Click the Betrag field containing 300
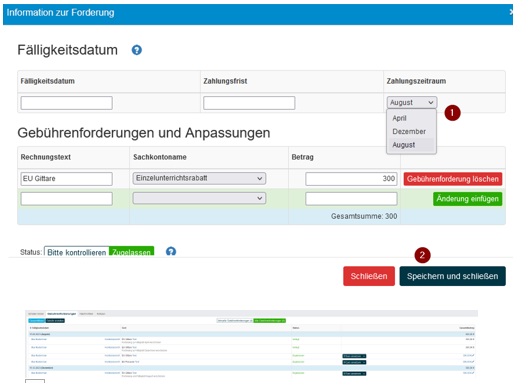The height and width of the screenshot is (383, 513). pyautogui.click(x=351, y=179)
